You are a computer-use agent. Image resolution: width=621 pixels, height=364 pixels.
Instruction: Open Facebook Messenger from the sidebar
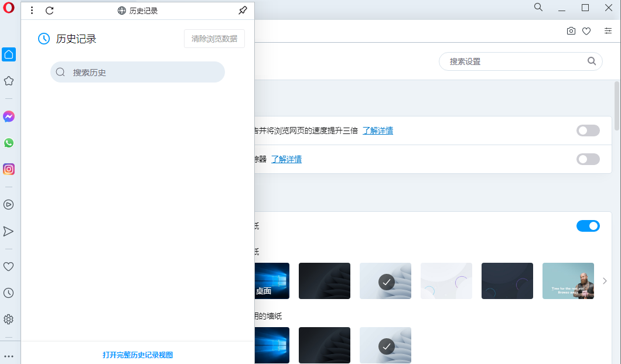point(8,116)
